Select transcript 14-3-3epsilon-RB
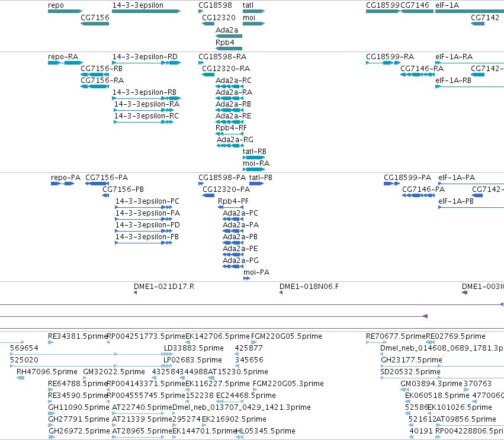The height and width of the screenshot is (440, 504). click(146, 98)
